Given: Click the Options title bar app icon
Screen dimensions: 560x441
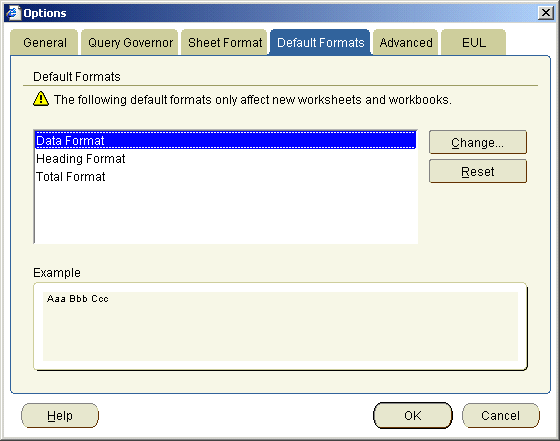Looking at the screenshot, I should point(13,13).
